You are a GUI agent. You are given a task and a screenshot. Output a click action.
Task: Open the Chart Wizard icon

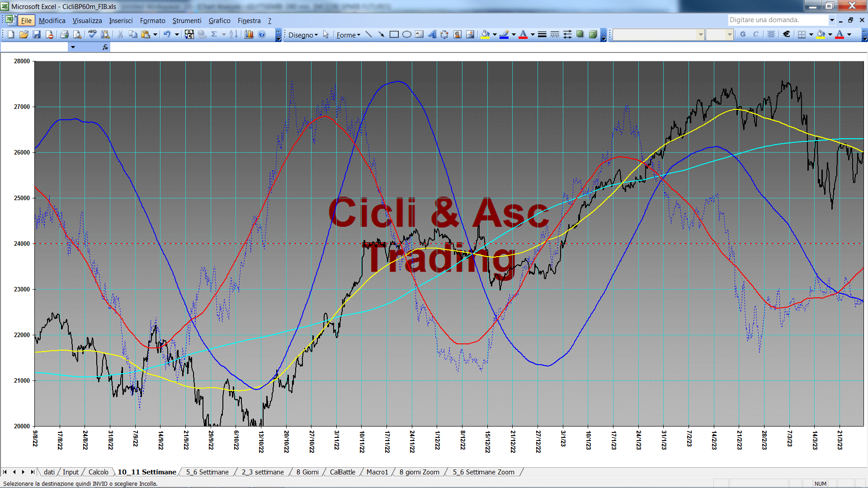click(x=249, y=34)
